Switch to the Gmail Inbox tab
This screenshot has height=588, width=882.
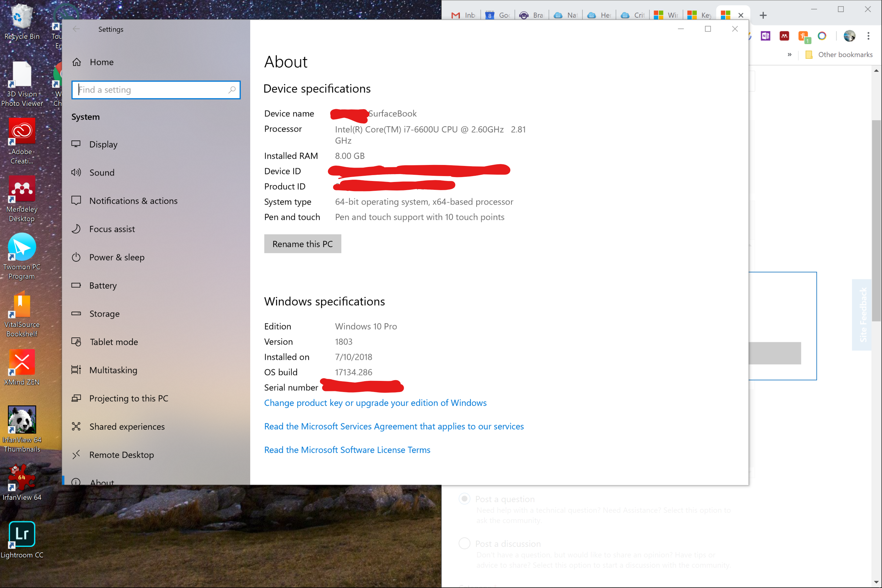point(464,15)
